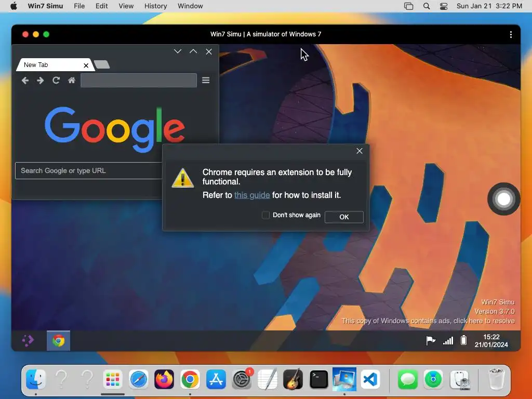Open the date and time in the menu bar
The width and height of the screenshot is (532, 399).
pos(489,6)
